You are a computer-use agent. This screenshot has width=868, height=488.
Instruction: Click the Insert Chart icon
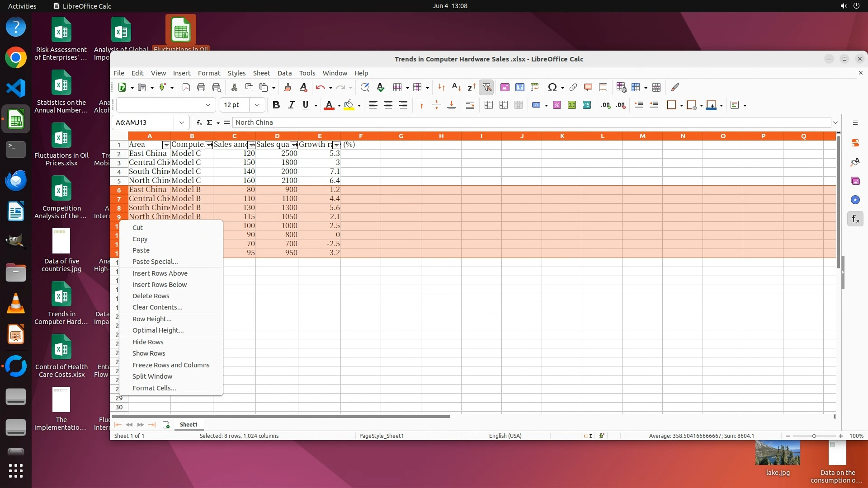coord(520,88)
